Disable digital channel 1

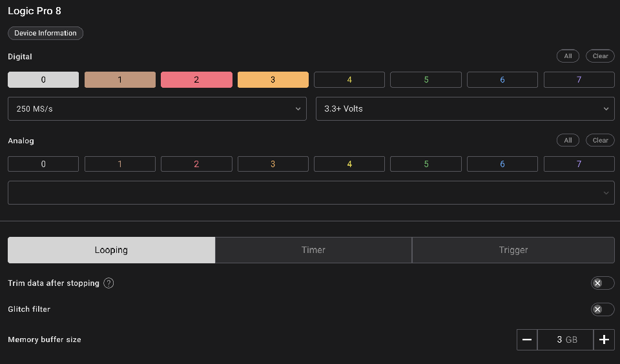point(120,80)
